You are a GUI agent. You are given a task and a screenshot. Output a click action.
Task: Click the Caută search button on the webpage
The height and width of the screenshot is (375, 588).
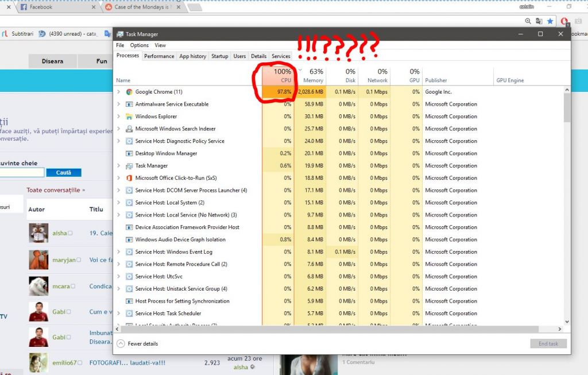click(63, 172)
